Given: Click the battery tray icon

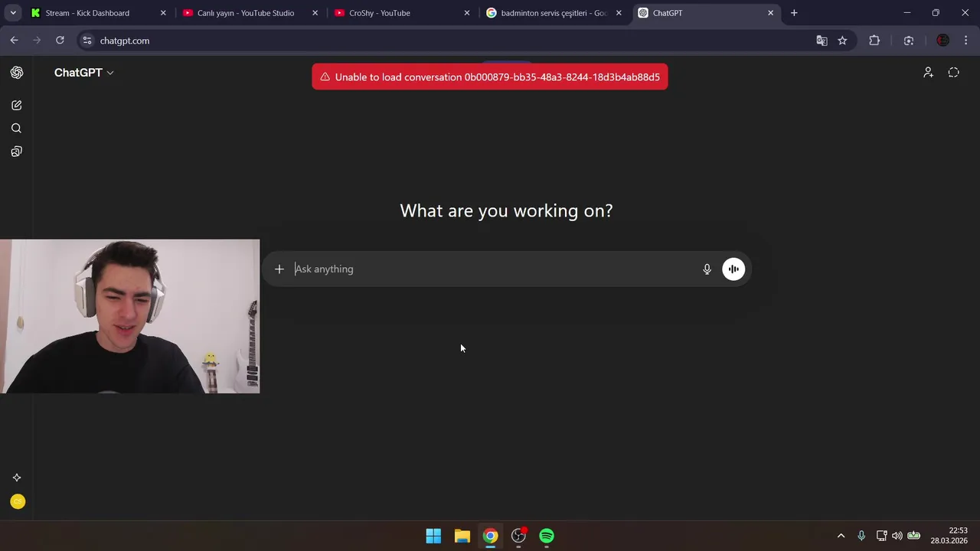Looking at the screenshot, I should [913, 536].
